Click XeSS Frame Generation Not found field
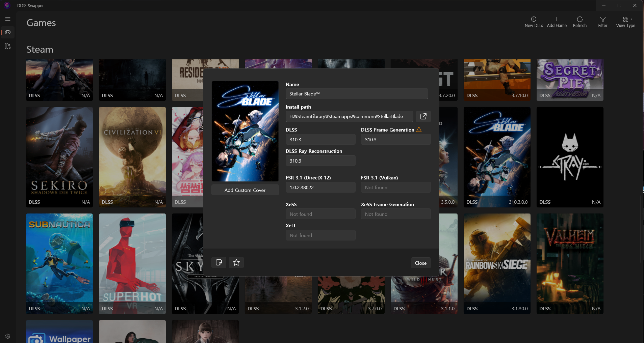This screenshot has height=343, width=644. pos(396,214)
